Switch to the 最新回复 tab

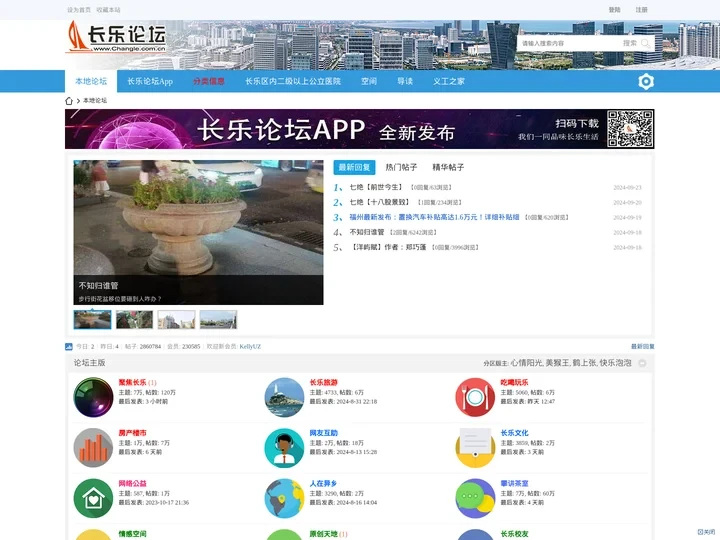coord(354,167)
